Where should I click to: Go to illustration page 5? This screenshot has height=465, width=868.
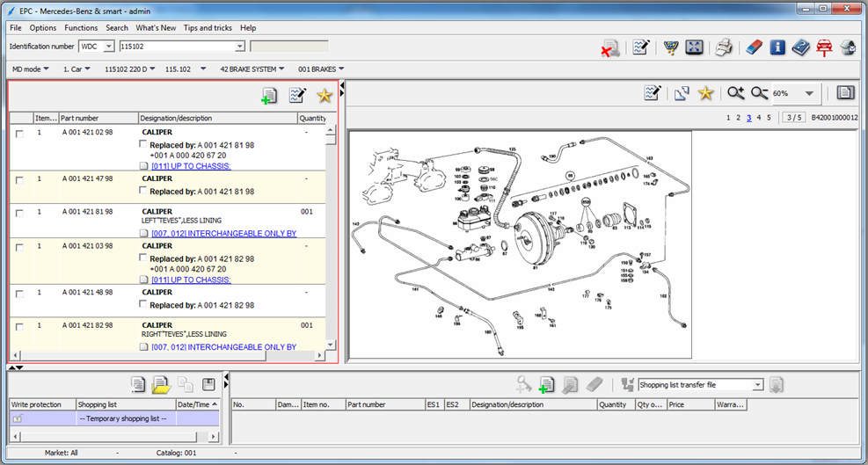[769, 118]
